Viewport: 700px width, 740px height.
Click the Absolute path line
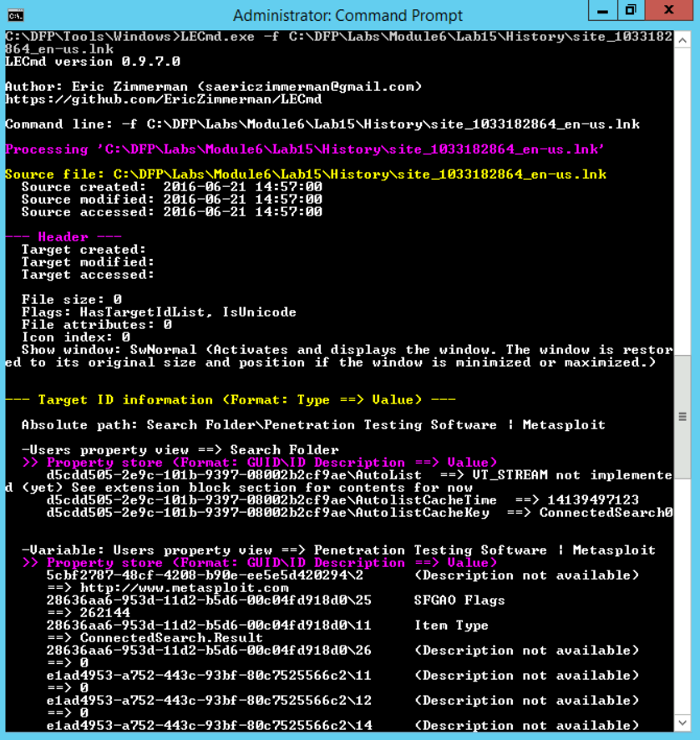point(313,425)
